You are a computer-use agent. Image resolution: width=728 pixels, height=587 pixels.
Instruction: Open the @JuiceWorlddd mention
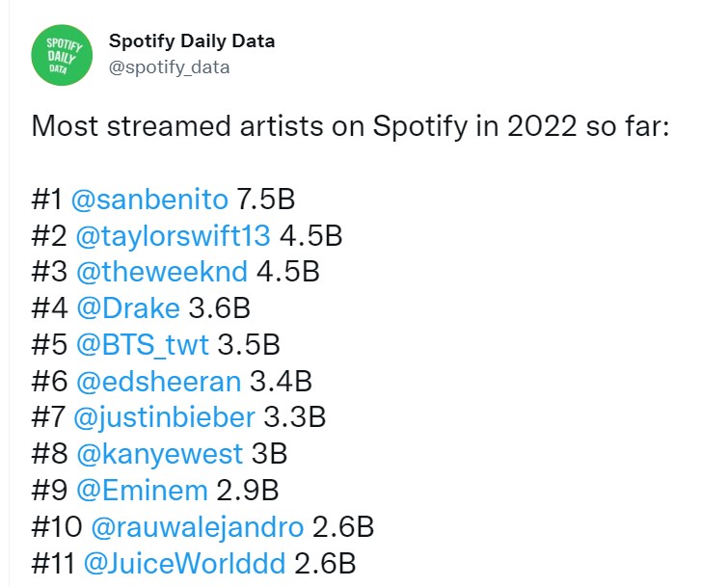click(184, 563)
